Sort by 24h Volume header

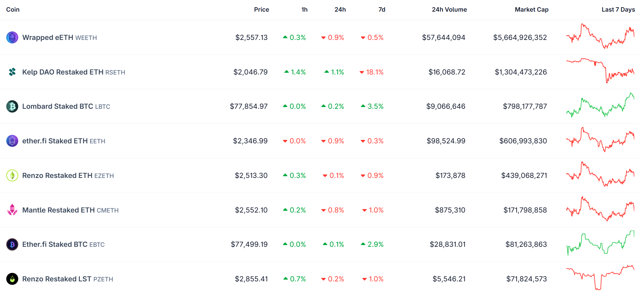click(x=449, y=9)
